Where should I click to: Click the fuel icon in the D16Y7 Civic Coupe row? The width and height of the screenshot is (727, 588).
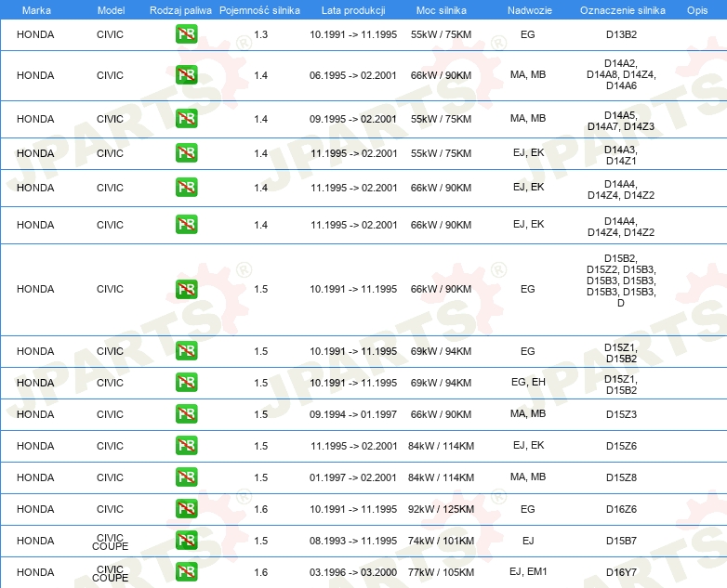[186, 572]
